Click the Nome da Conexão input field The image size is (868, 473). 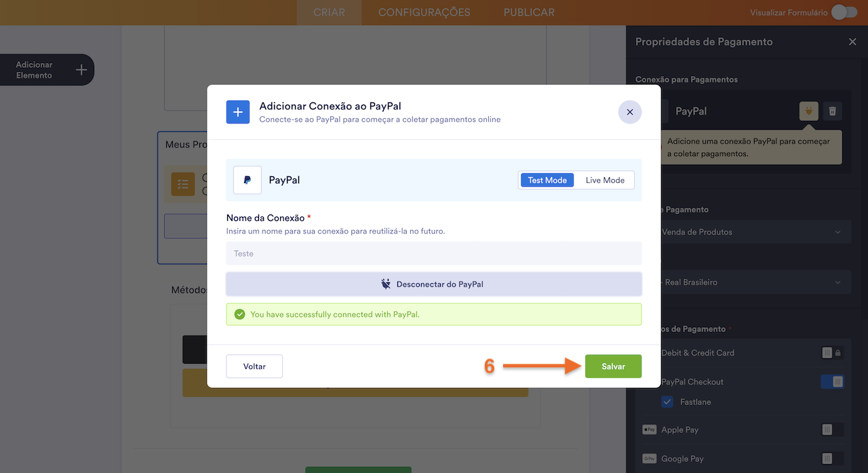coord(433,254)
